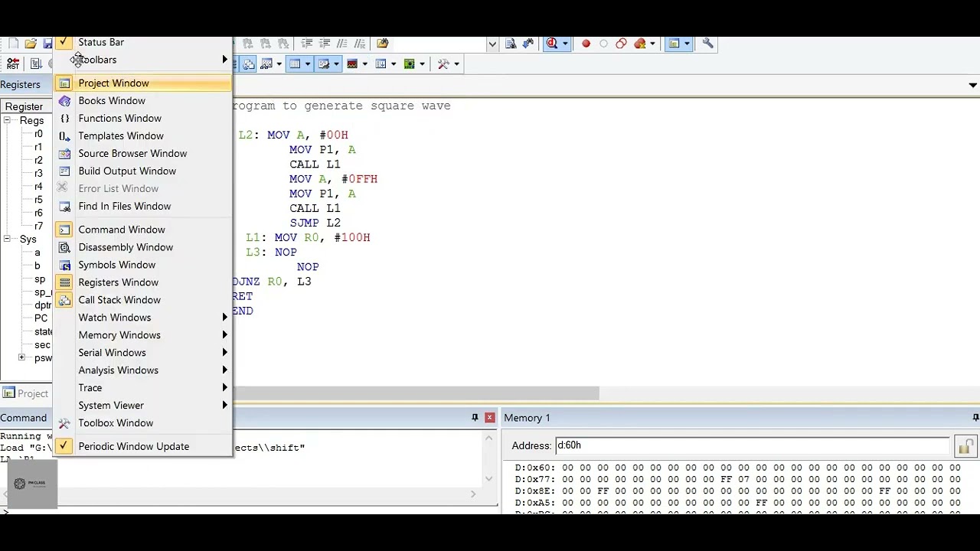Expand the Serial Windows submenu
This screenshot has height=551, width=980.
pos(142,353)
